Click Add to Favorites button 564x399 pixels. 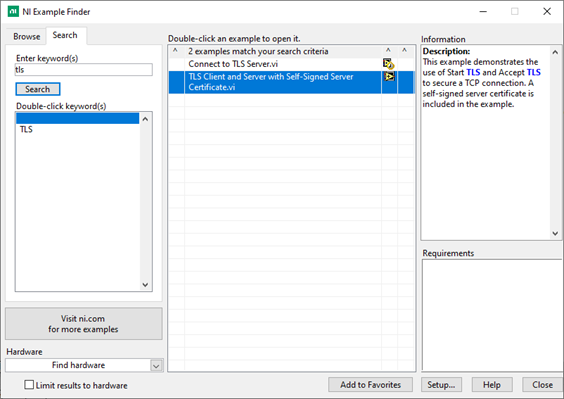click(x=370, y=385)
